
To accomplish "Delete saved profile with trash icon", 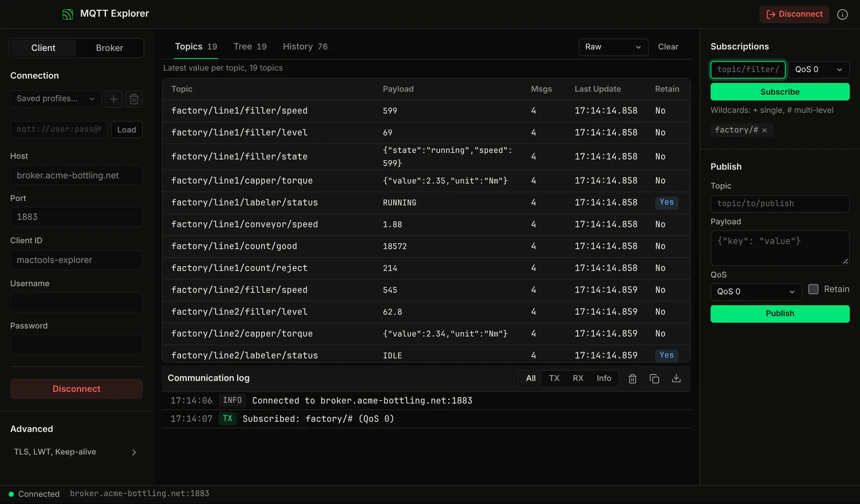I will coord(134,99).
